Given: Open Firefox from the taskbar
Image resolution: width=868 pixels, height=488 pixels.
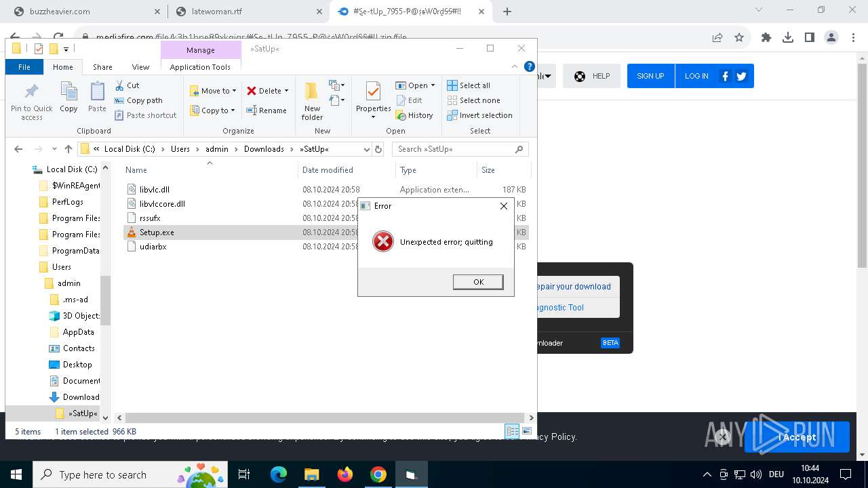Looking at the screenshot, I should [x=345, y=474].
